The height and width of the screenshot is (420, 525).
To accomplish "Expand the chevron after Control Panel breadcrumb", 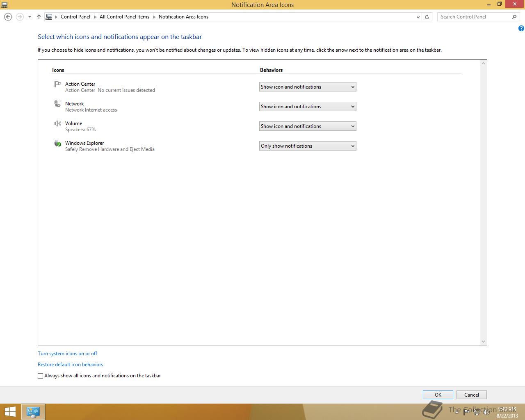I will click(95, 17).
